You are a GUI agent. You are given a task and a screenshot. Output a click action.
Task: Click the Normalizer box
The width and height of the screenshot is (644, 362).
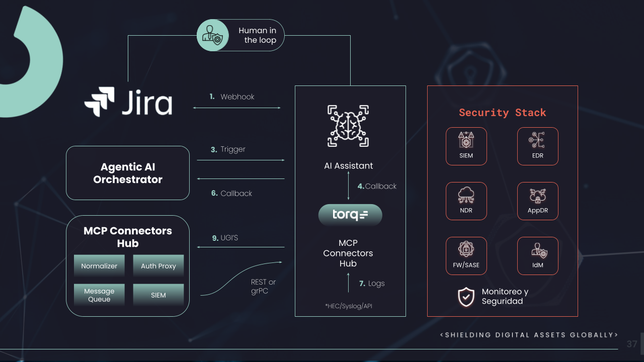[99, 266]
